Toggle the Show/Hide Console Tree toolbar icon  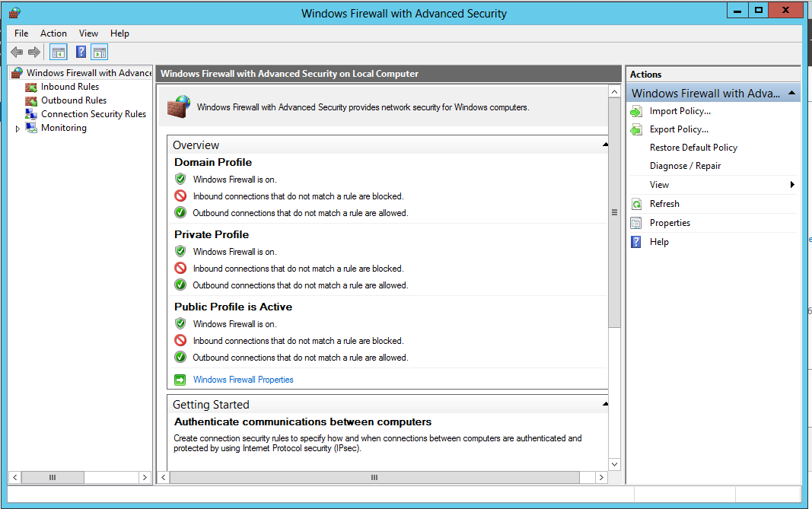(59, 52)
